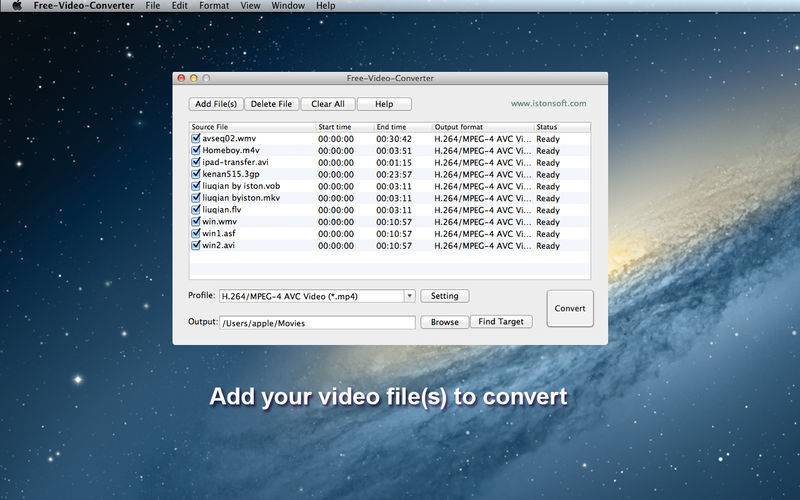
Task: Open the File menu
Action: (153, 6)
